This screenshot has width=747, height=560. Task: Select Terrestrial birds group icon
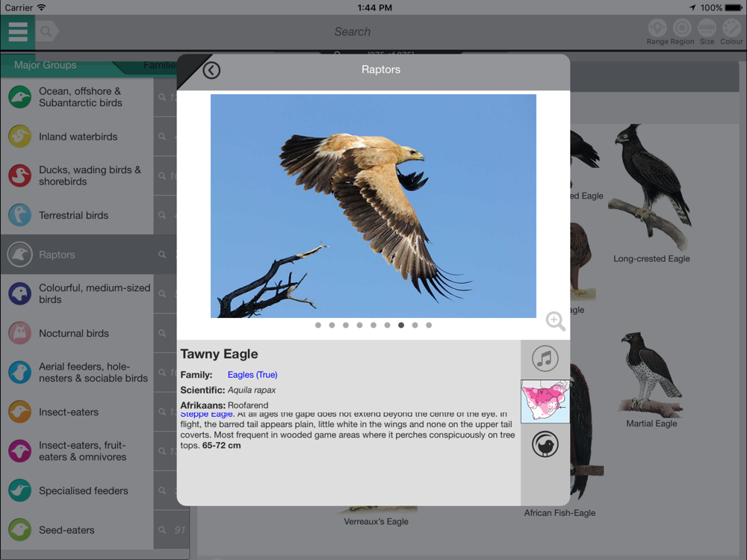point(19,215)
